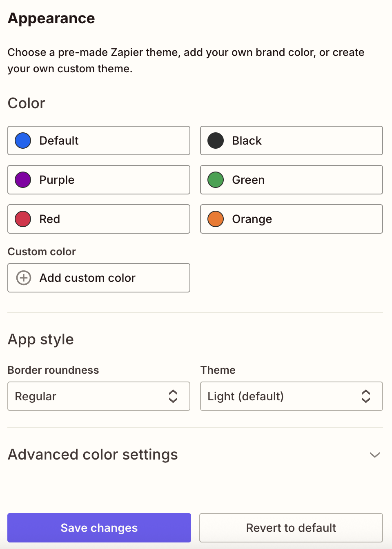Choose the Default color theme option
The height and width of the screenshot is (549, 392).
coord(59,141)
